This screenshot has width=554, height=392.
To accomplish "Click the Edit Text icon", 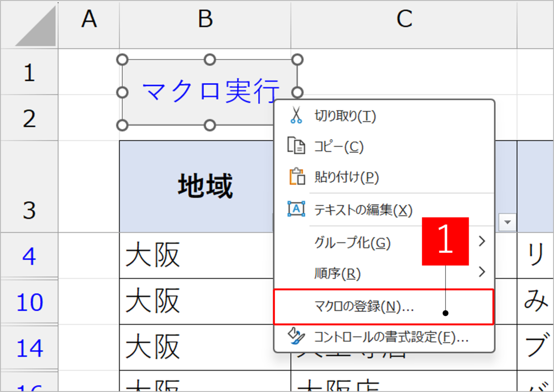I will tap(296, 209).
